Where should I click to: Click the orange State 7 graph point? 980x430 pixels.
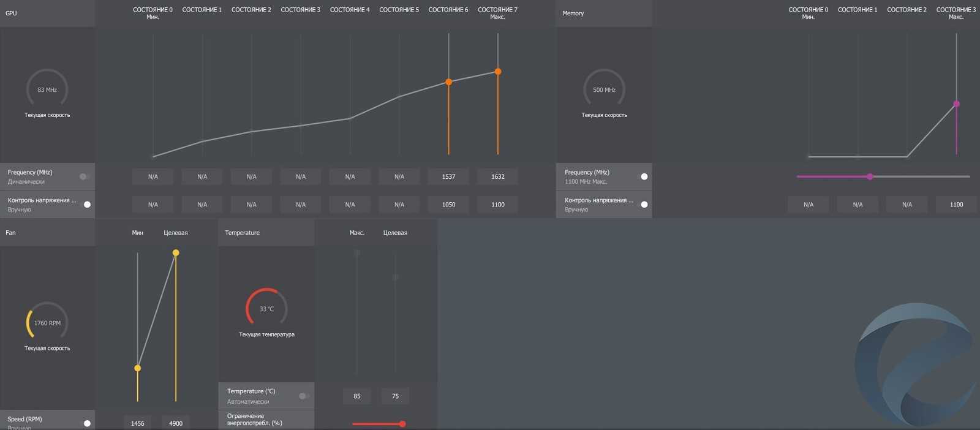498,72
